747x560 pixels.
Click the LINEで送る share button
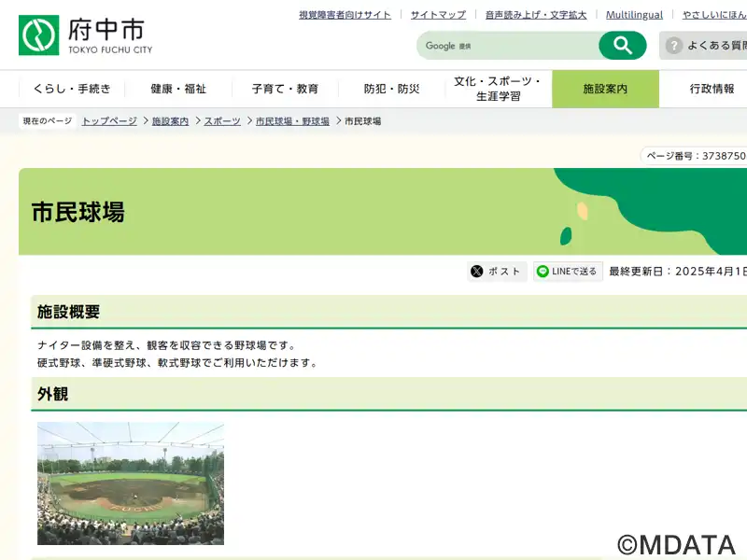point(568,272)
